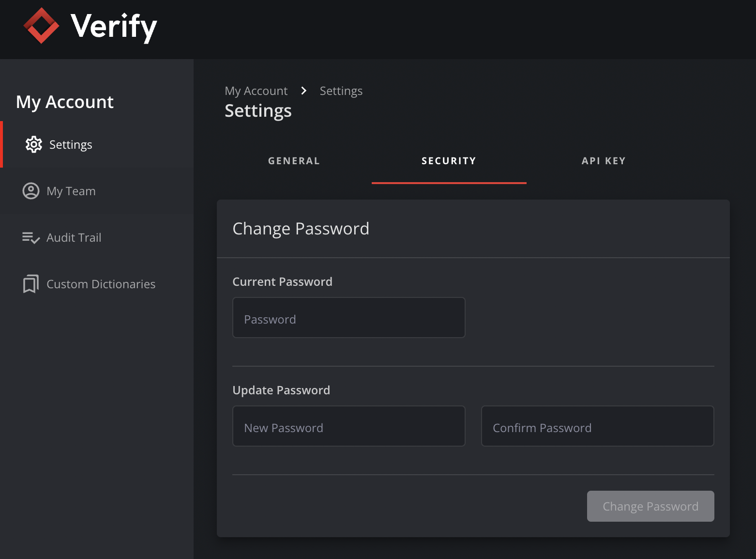Viewport: 756px width, 559px height.
Task: Open the Audit Trail page
Action: [x=74, y=238]
